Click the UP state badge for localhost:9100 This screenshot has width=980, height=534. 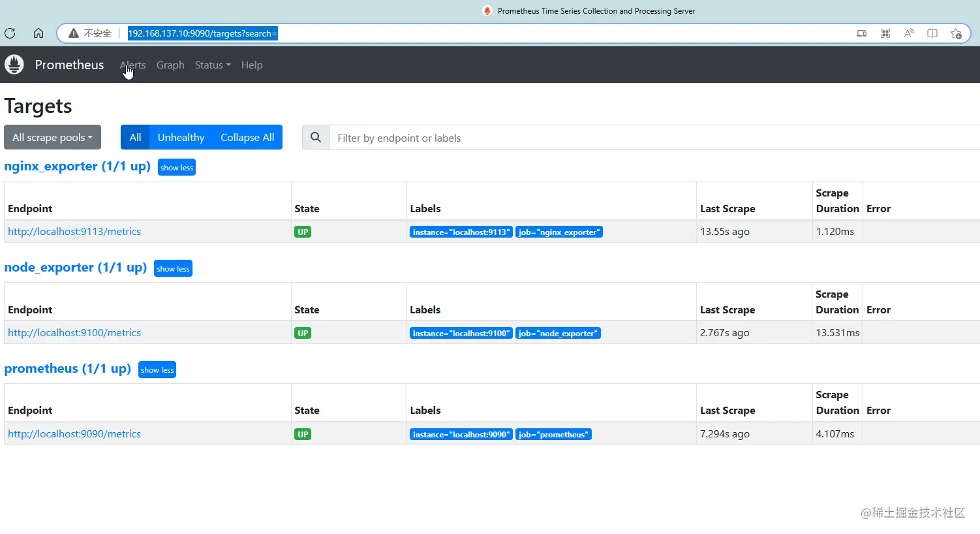(x=303, y=333)
